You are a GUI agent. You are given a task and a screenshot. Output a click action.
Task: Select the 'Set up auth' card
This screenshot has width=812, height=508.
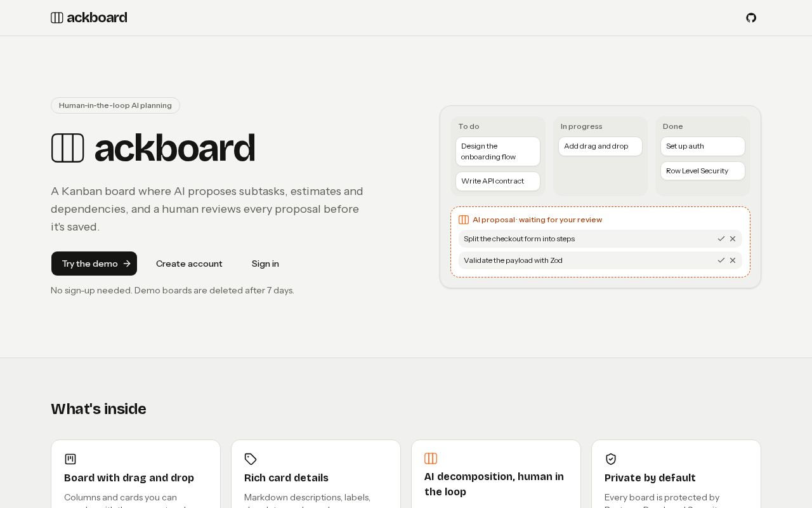[703, 146]
